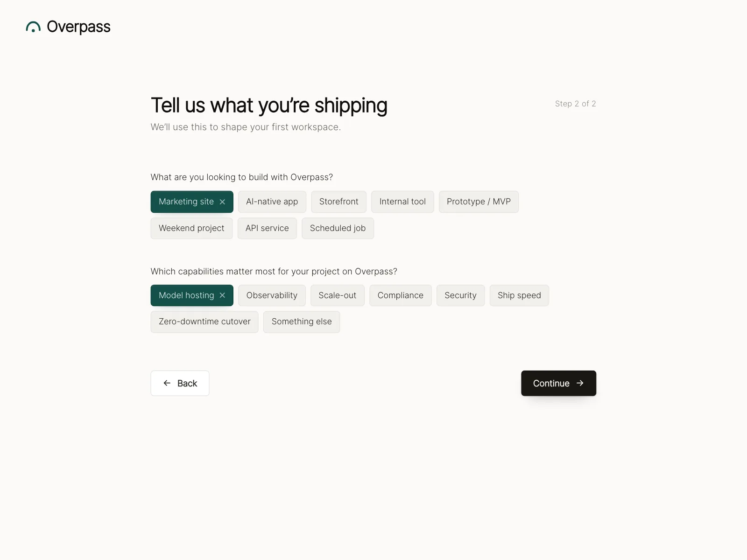Choose the Something else chip
Image resolution: width=747 pixels, height=560 pixels.
302,322
